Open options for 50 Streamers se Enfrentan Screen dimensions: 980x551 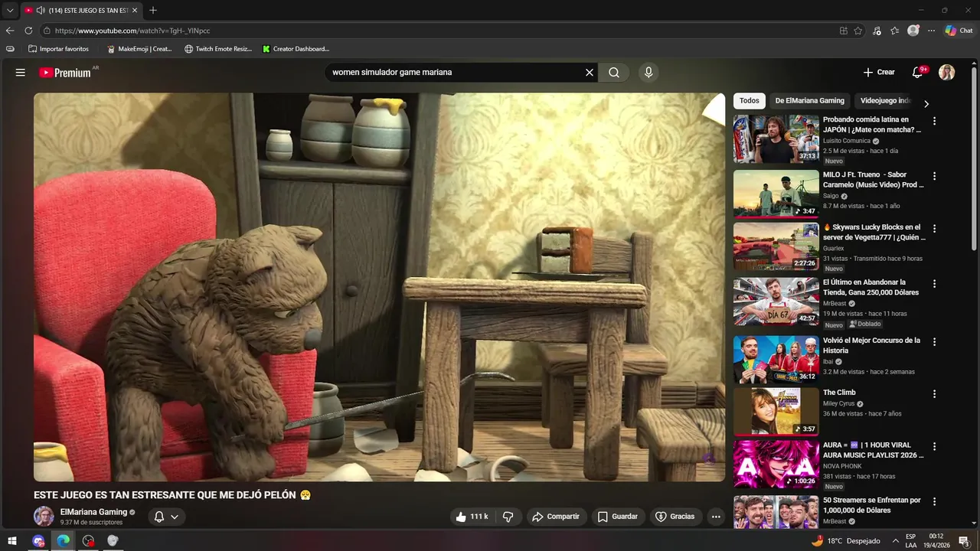click(934, 501)
